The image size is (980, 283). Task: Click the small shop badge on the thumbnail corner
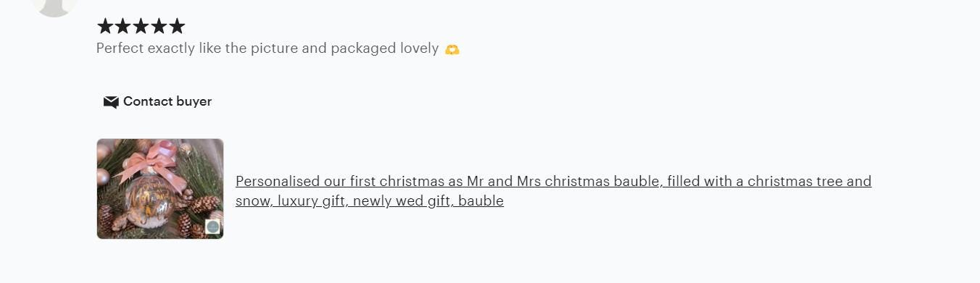point(212,227)
